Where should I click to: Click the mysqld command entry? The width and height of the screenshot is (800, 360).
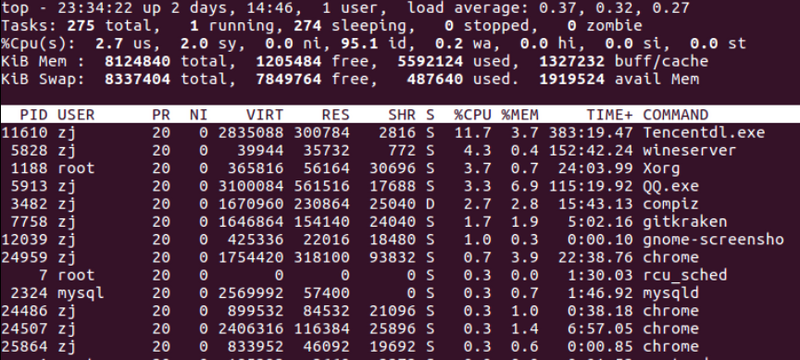pos(670,293)
